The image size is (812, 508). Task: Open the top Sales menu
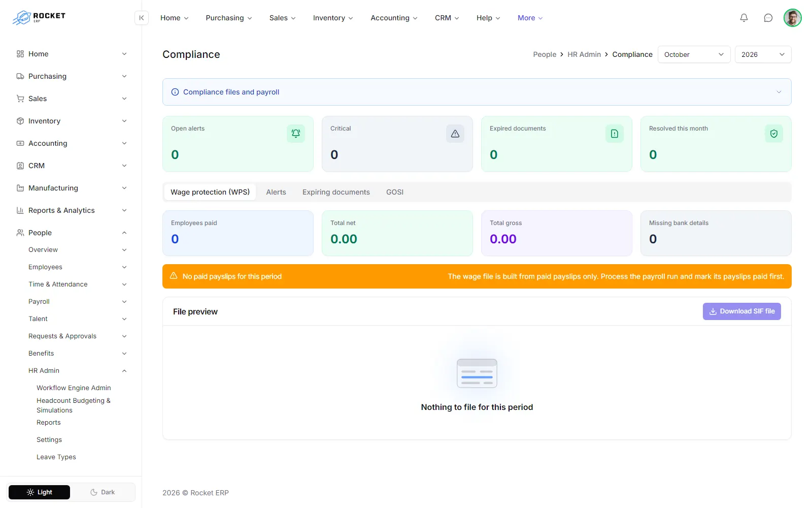click(x=282, y=18)
